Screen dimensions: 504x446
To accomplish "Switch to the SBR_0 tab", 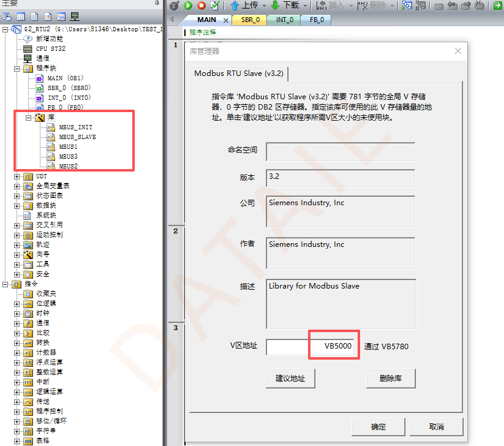I will click(250, 20).
